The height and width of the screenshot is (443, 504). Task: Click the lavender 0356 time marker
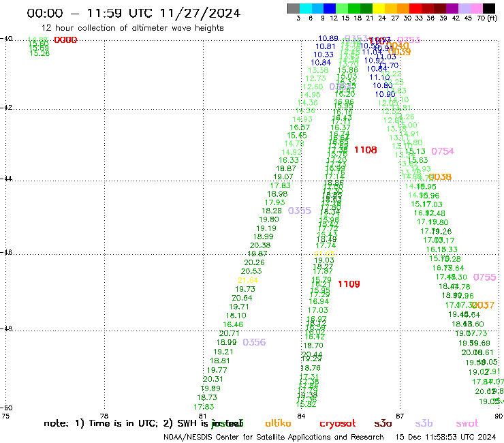(x=254, y=342)
